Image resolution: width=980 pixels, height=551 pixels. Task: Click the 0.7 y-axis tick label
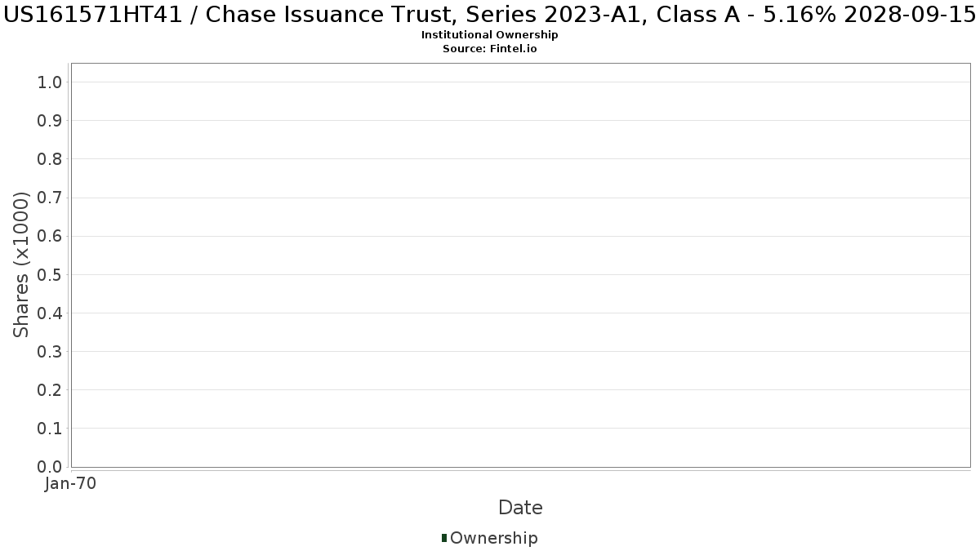(50, 198)
